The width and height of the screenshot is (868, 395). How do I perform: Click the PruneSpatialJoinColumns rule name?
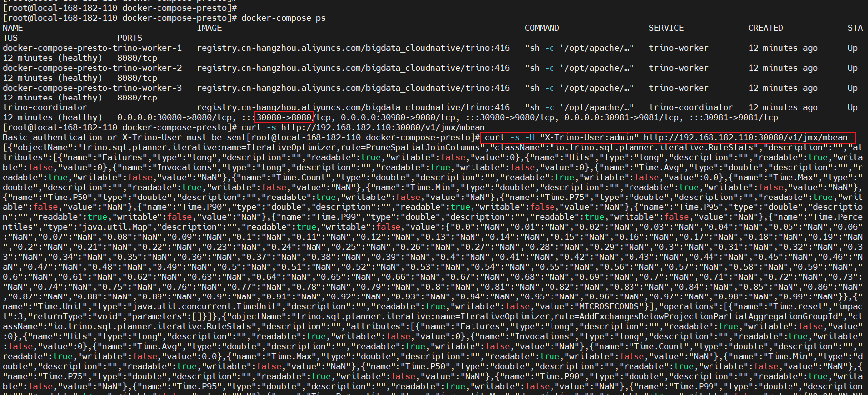point(423,148)
